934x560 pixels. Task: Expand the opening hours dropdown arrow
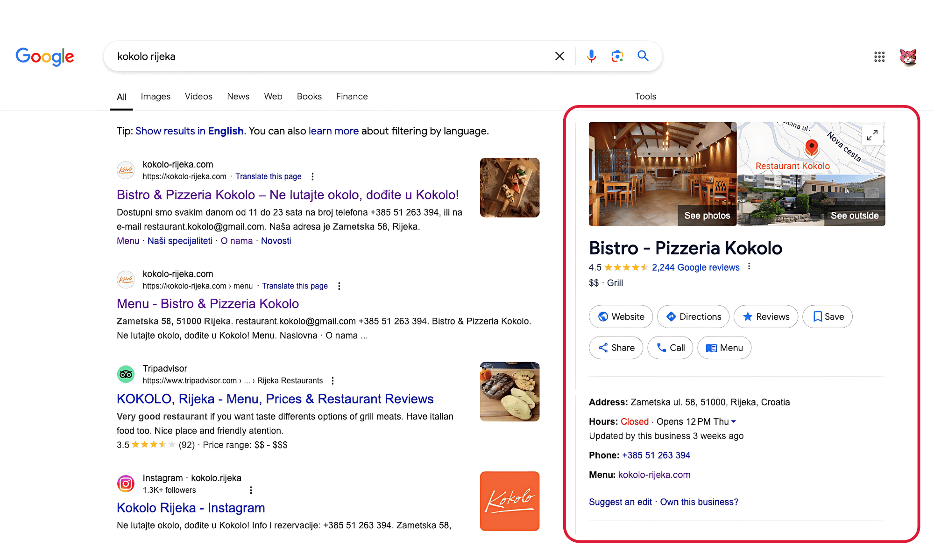point(734,421)
